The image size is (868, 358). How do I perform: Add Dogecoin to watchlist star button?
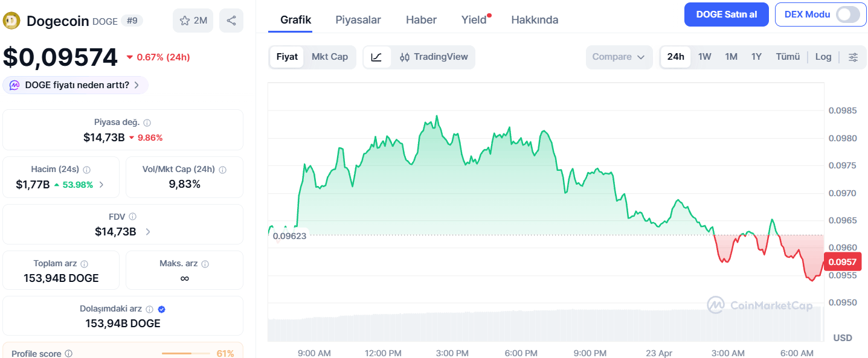click(x=193, y=21)
